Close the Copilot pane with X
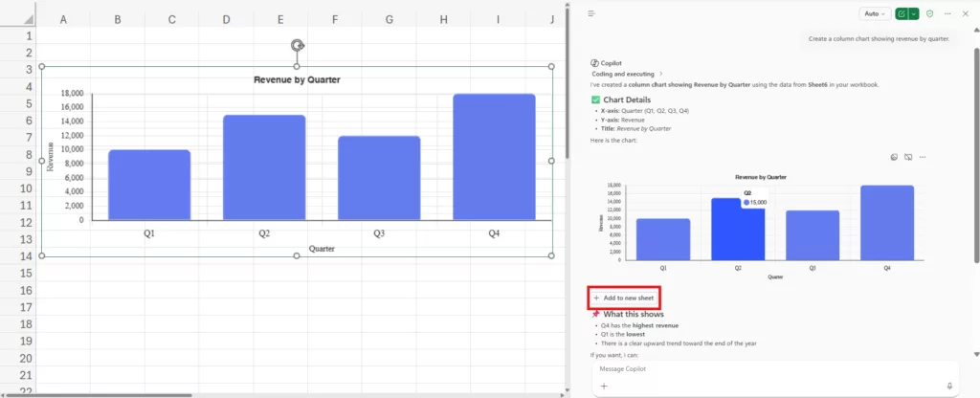 (x=965, y=13)
